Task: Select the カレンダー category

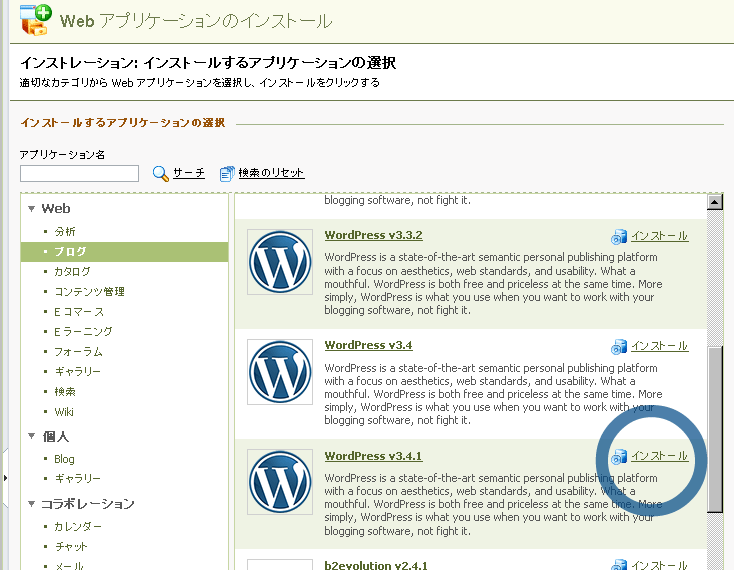Action: [x=78, y=526]
